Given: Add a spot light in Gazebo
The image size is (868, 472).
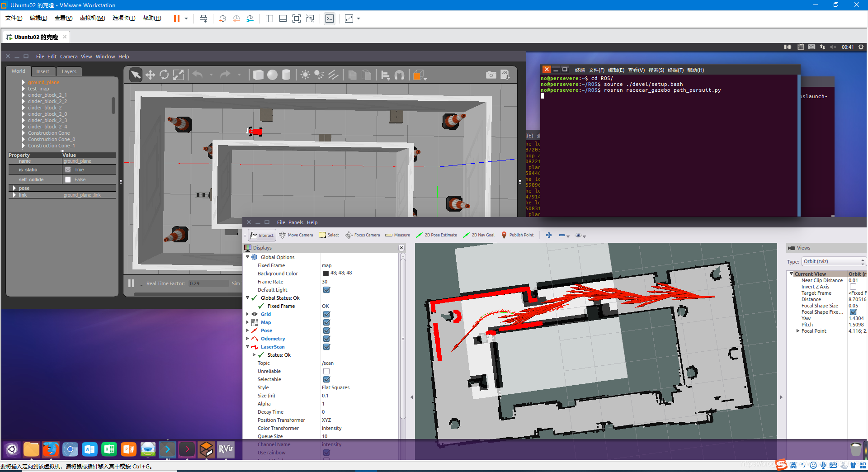Looking at the screenshot, I should (319, 75).
